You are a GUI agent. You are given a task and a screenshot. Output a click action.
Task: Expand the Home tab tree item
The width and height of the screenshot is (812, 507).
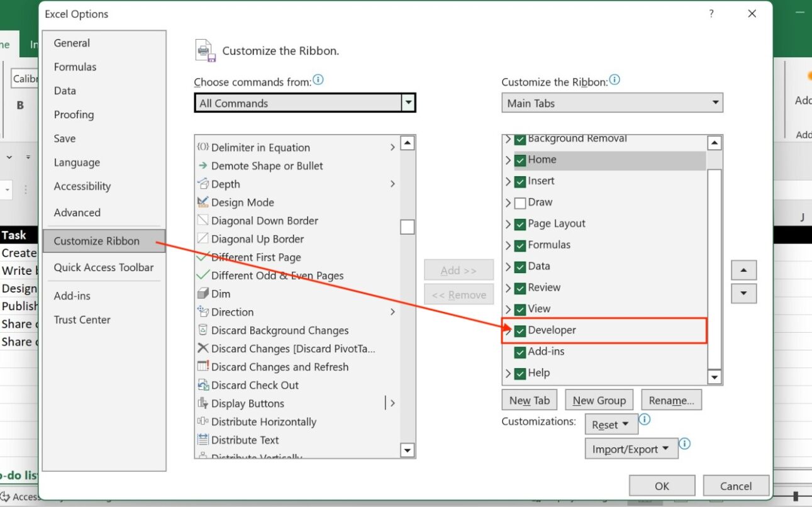508,160
